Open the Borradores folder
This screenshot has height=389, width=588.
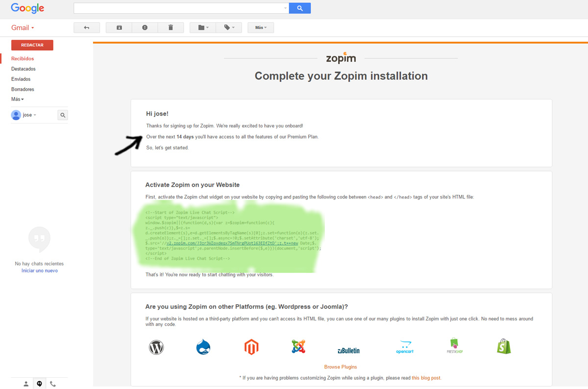(x=23, y=90)
